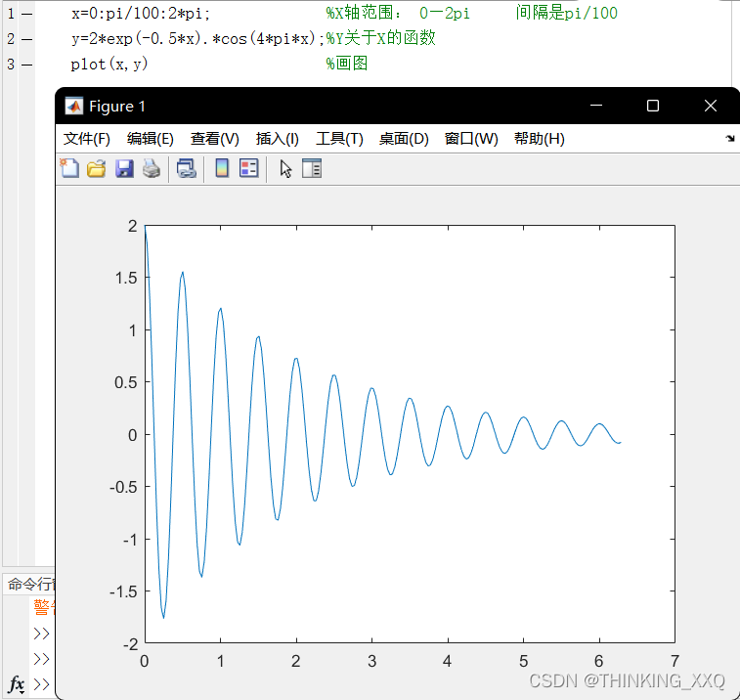Click the comment 间隔是pi/100
This screenshot has height=700, width=740.
click(566, 13)
